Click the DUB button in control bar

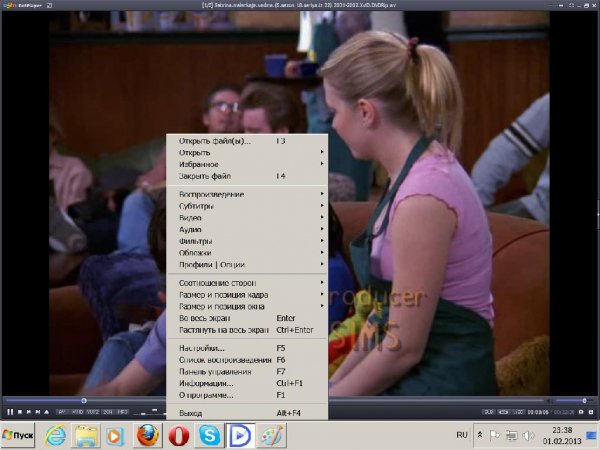coord(489,412)
